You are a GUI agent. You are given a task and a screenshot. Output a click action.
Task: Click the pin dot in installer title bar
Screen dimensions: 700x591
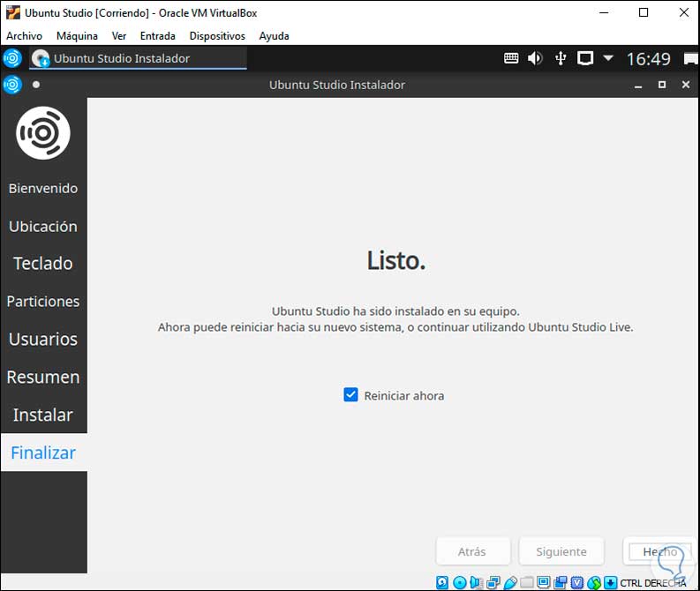[x=36, y=85]
